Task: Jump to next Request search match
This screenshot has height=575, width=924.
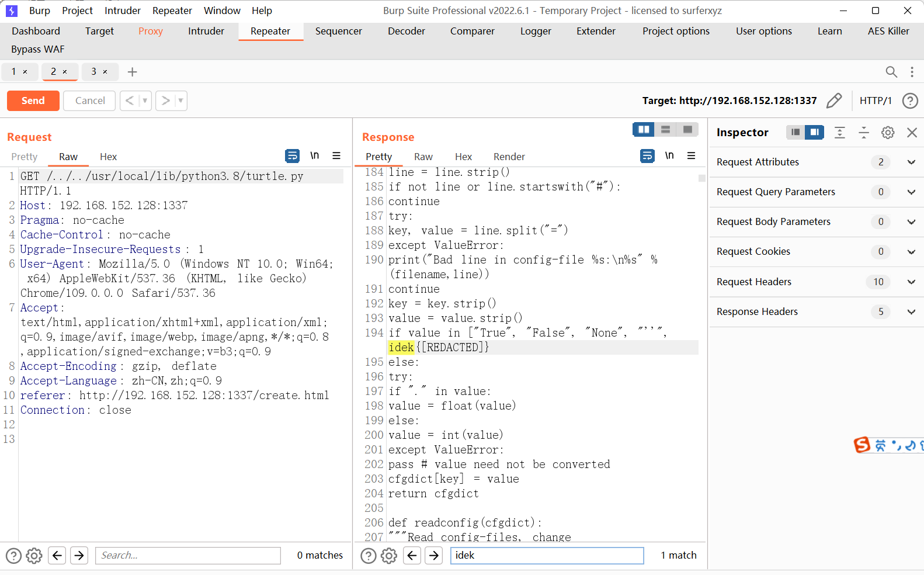Action: click(79, 555)
